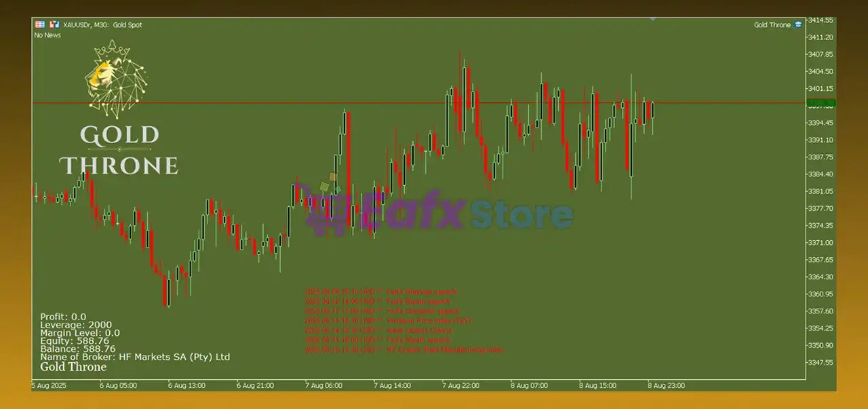Click the '6 Aug 13:00' time axis label

pyautogui.click(x=186, y=385)
